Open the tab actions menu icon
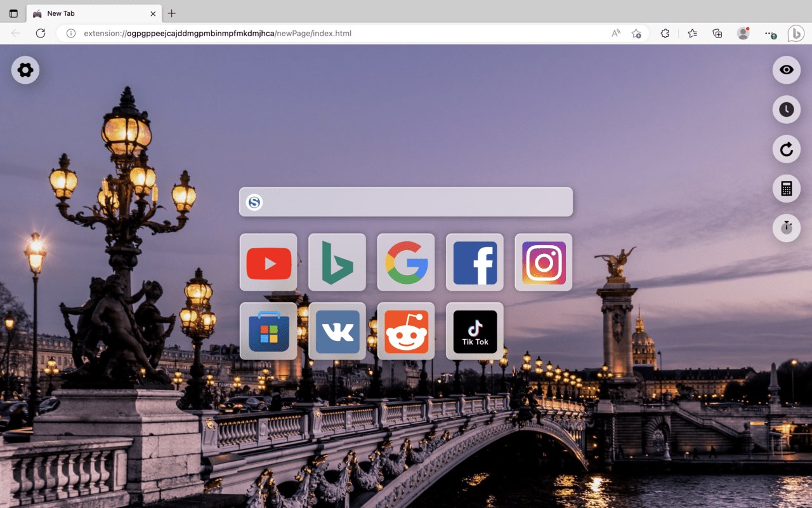 (x=13, y=13)
